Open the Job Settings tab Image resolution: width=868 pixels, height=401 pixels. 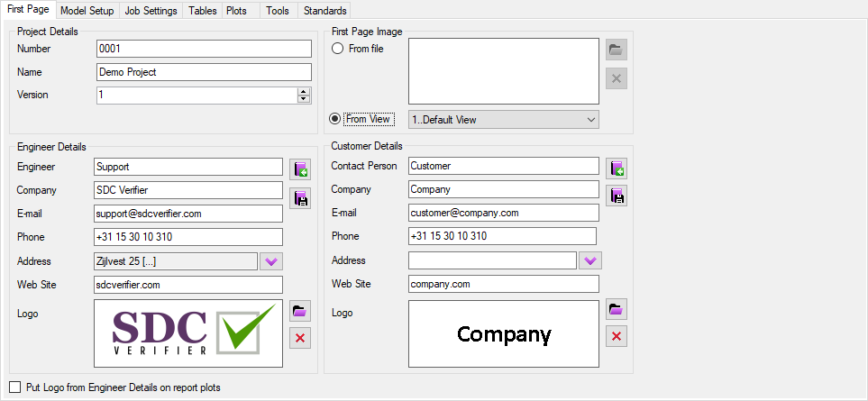(151, 11)
